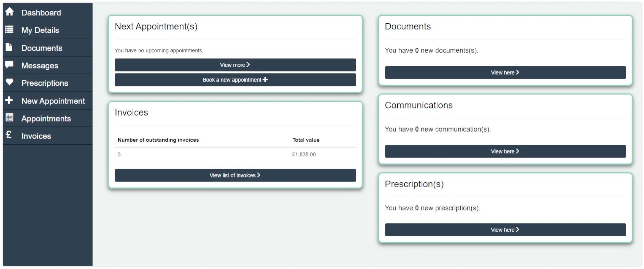Click the Messages speech bubble icon
Screen dimensions: 644x269
(x=9, y=64)
